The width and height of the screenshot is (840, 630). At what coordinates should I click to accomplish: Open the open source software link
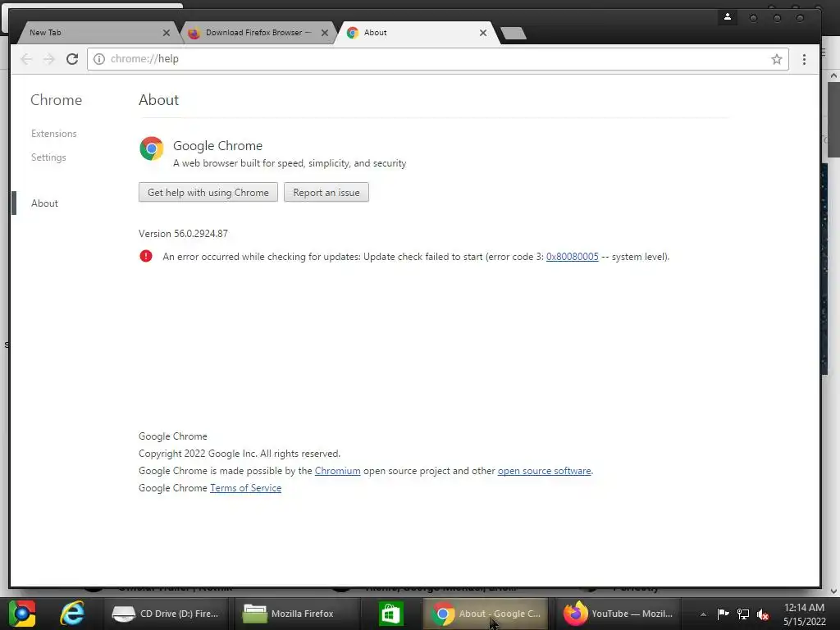coord(544,470)
